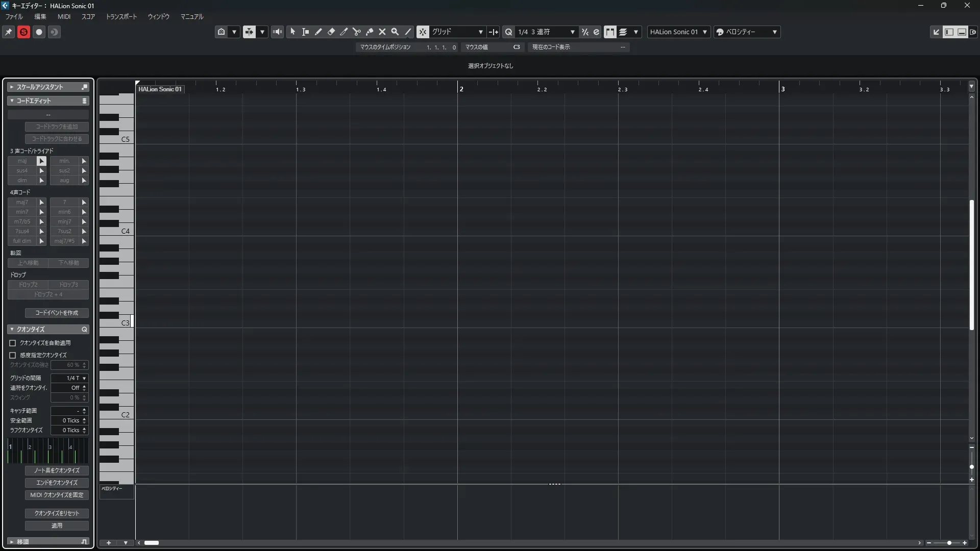This screenshot has height=551, width=980.
Task: Click the クオンタイズをリセット button
Action: pos(57,513)
